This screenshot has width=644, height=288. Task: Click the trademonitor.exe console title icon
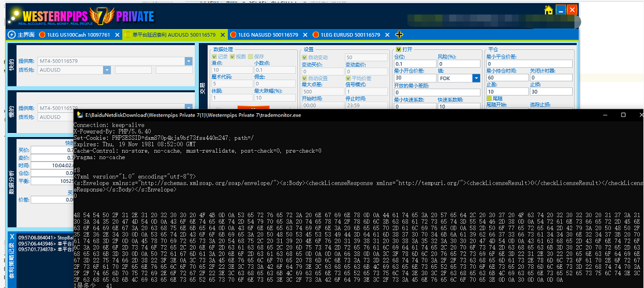click(x=79, y=115)
